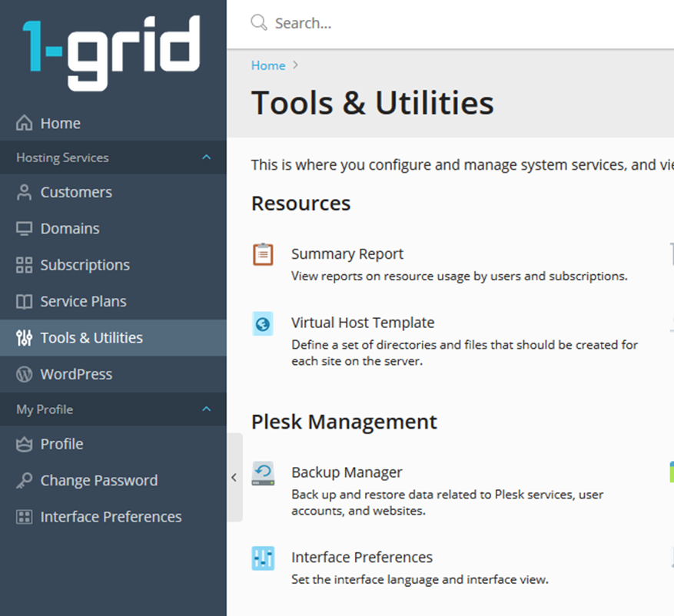674x616 pixels.
Task: Open Interface Preferences in the sidebar
Action: [x=113, y=517]
